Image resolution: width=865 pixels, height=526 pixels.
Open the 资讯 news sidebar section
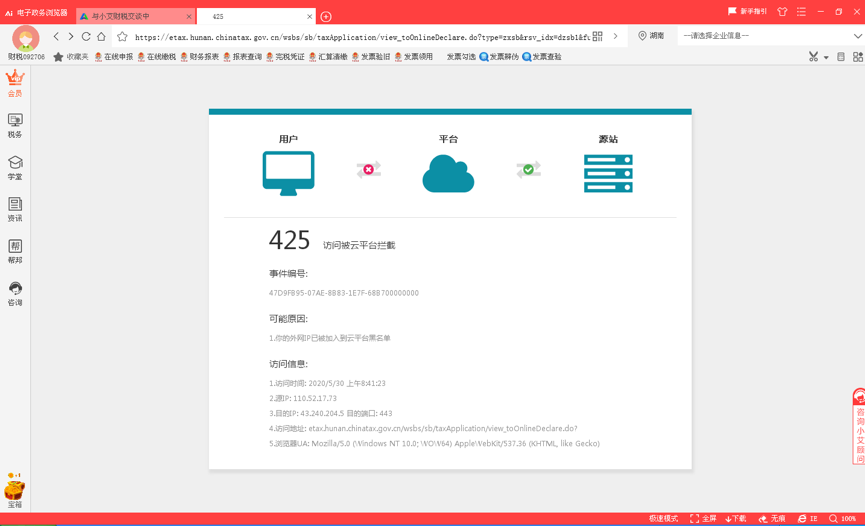click(15, 209)
